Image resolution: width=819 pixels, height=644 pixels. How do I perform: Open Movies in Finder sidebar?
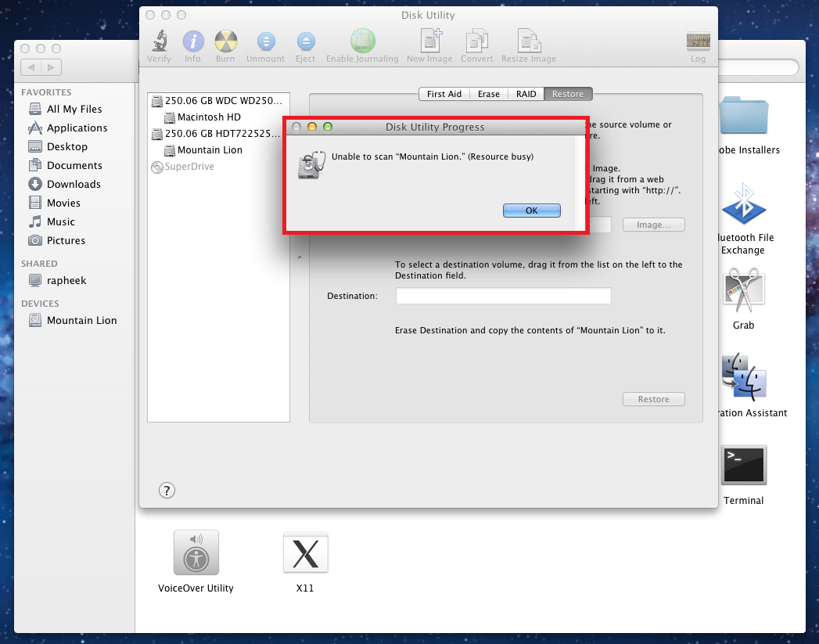[54, 203]
